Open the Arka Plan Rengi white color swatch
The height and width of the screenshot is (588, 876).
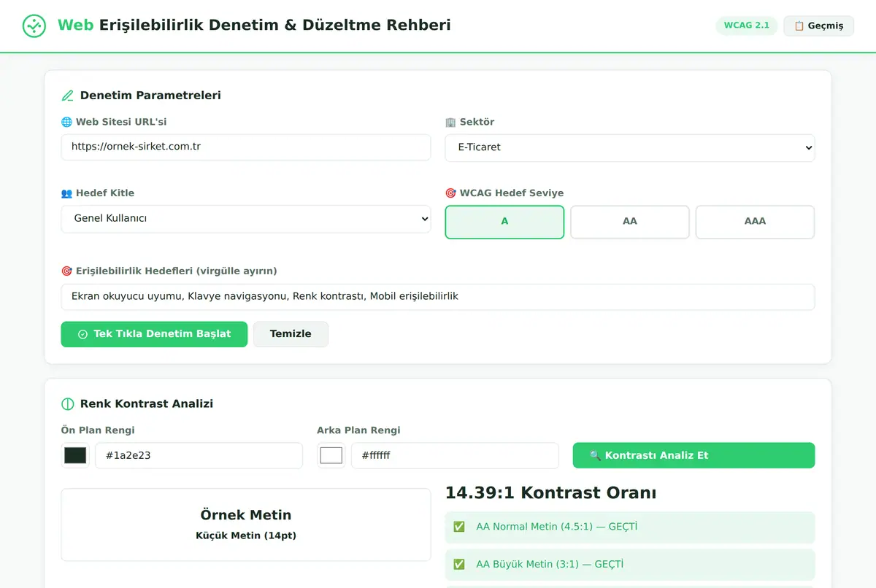[x=331, y=455]
